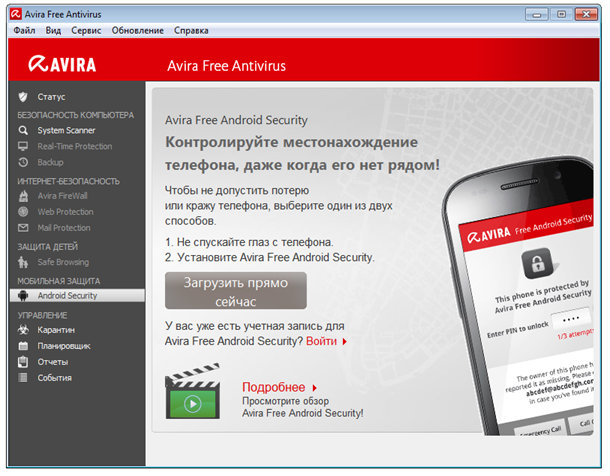Viewport: 610px width, 476px height.
Task: Click the phone preview image
Action: pyautogui.click(x=519, y=296)
